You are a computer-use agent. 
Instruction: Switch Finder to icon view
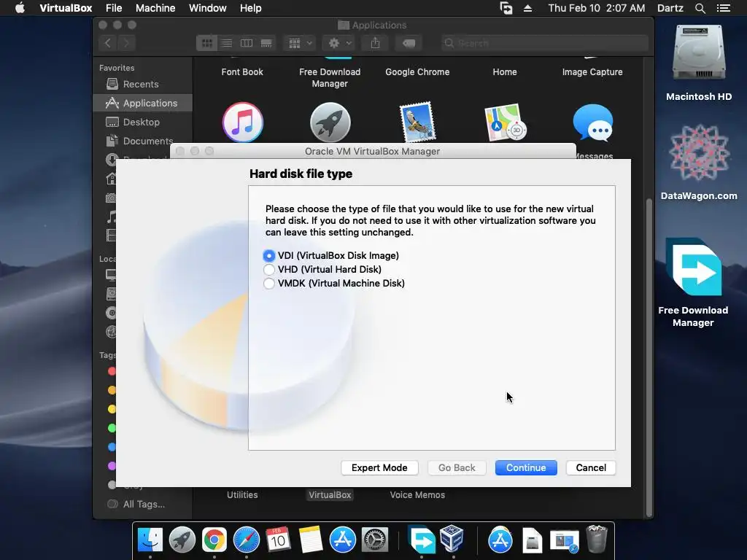click(206, 43)
